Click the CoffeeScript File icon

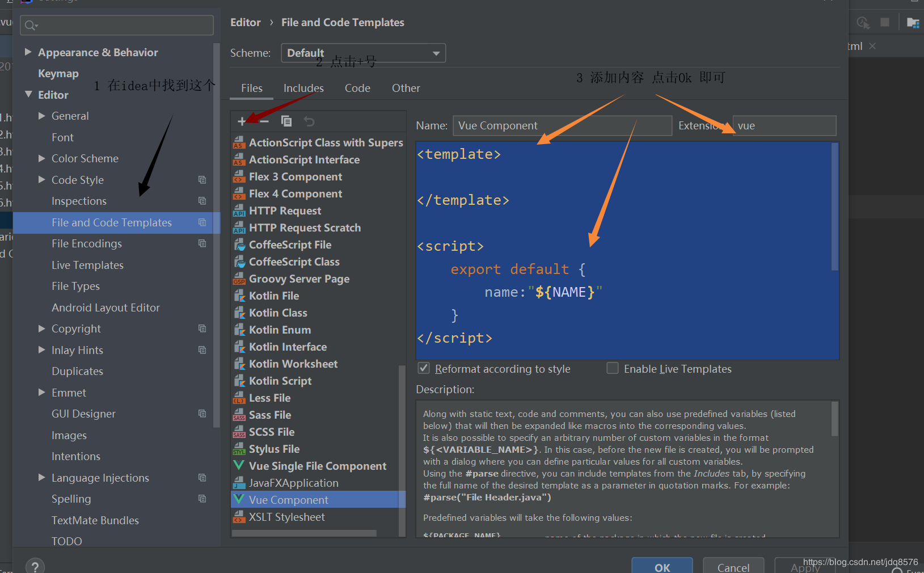pos(239,245)
